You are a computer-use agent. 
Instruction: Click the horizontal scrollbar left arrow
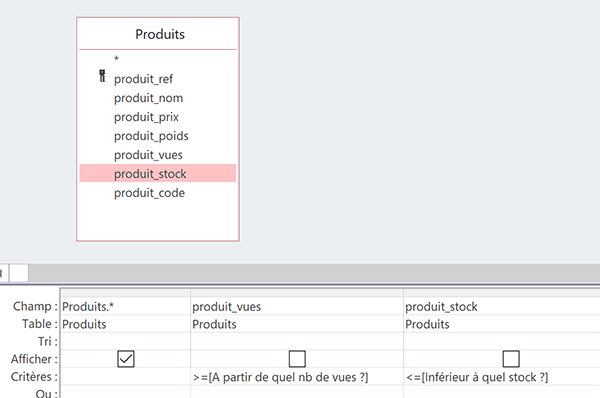point(2,273)
